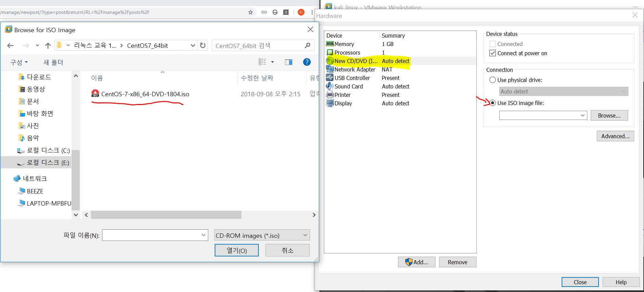Viewport: 644px width, 292px height.
Task: Click navigation pane vertical scrollbar down arrow
Action: [x=76, y=215]
